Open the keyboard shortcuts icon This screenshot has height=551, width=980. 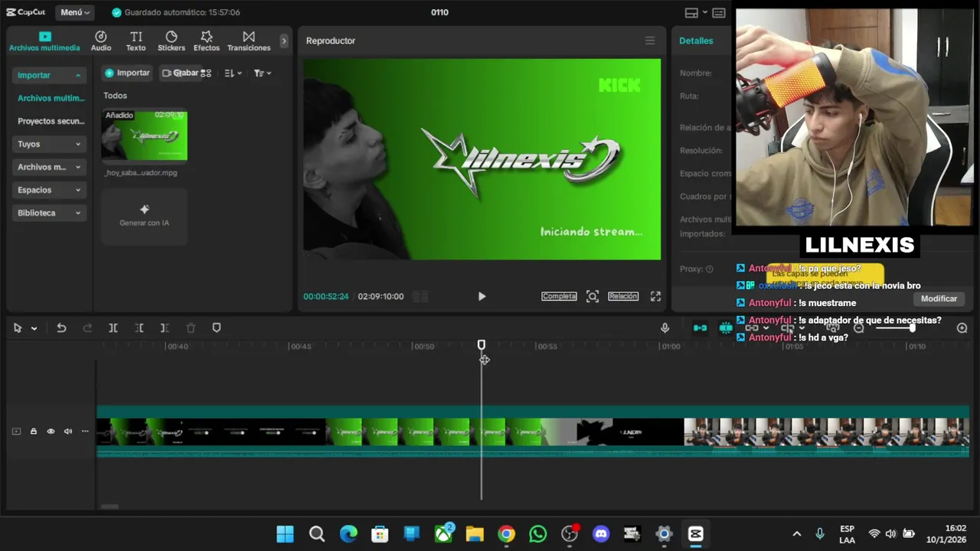click(x=719, y=12)
